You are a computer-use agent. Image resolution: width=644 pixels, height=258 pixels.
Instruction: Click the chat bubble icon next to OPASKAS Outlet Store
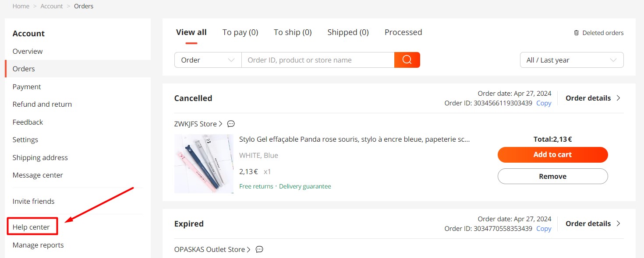point(259,249)
